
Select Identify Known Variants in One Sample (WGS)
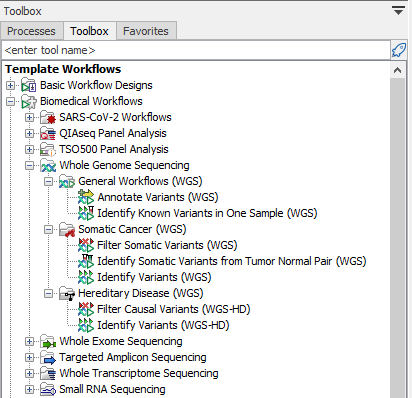(207, 213)
